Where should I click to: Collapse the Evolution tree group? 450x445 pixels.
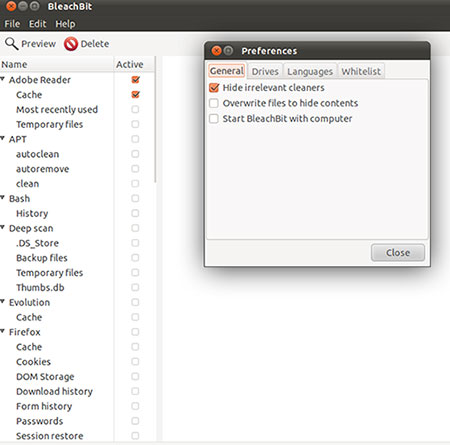tap(3, 301)
